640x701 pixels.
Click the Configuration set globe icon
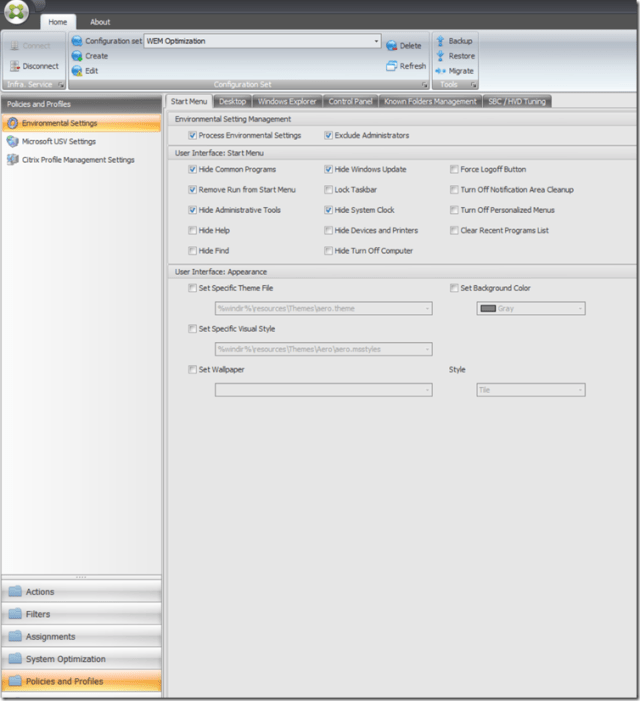click(x=77, y=41)
